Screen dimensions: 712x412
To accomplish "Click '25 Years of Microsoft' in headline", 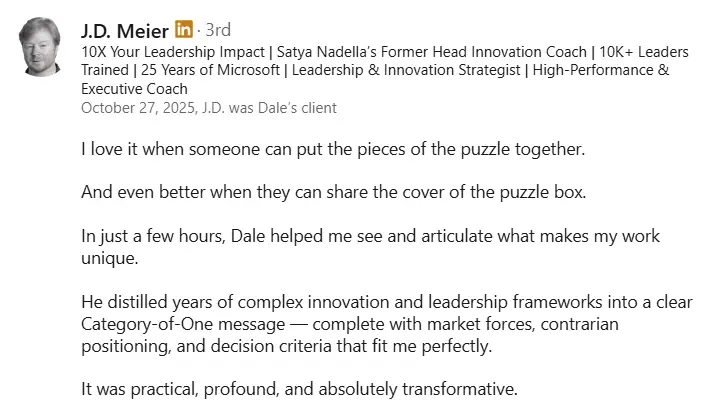I will pyautogui.click(x=210, y=70).
